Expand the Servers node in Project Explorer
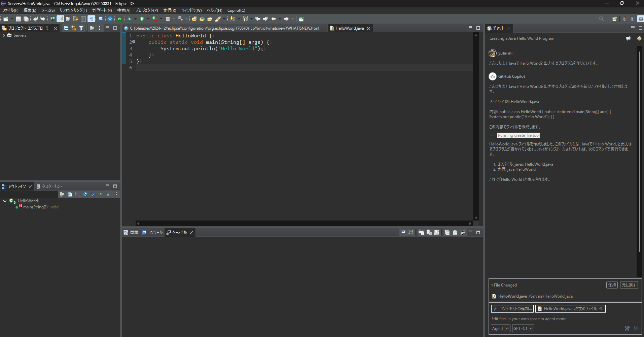Image resolution: width=644 pixels, height=337 pixels. pos(4,35)
